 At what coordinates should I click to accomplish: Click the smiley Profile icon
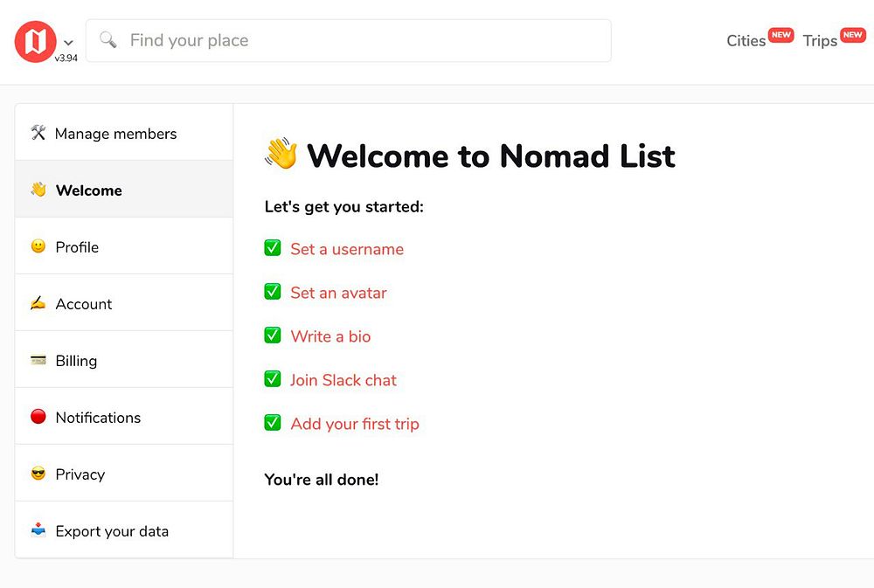tap(38, 246)
